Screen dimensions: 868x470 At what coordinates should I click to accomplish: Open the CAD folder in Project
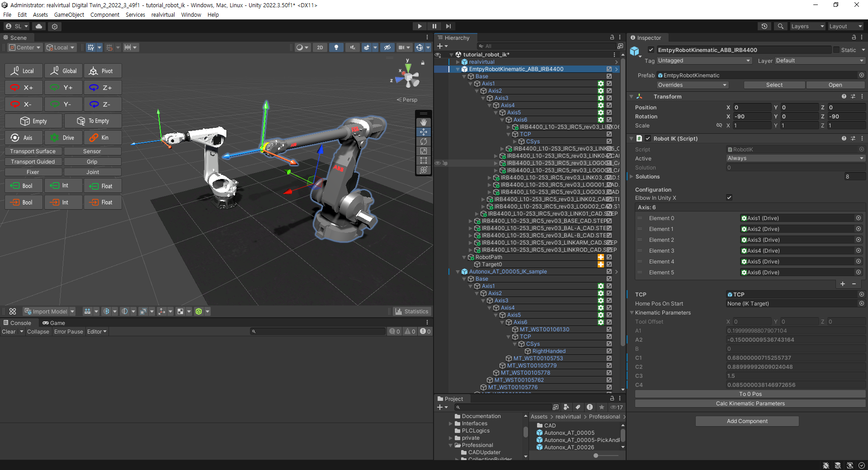(x=550, y=425)
